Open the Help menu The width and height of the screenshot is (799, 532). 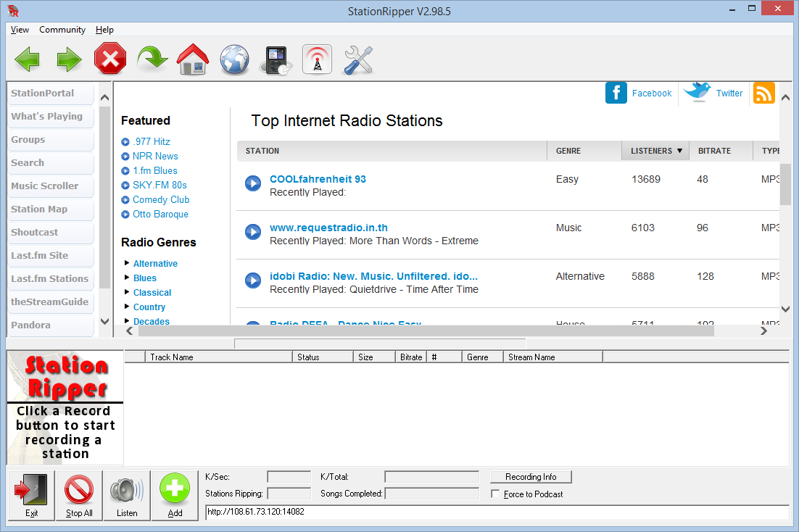[x=104, y=30]
